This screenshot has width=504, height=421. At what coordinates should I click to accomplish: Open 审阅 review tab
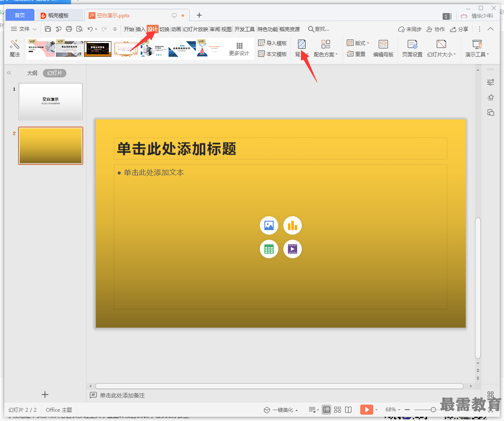215,29
